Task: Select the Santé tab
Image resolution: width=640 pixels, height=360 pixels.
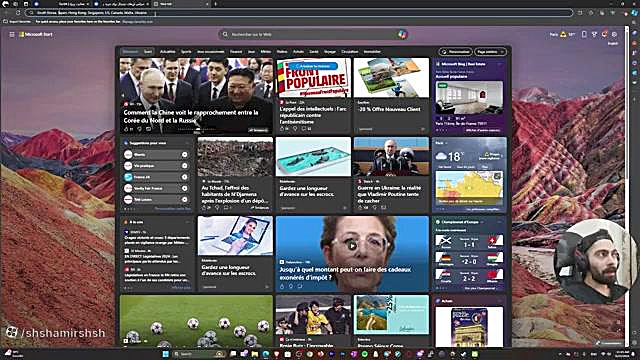Action: [314, 52]
